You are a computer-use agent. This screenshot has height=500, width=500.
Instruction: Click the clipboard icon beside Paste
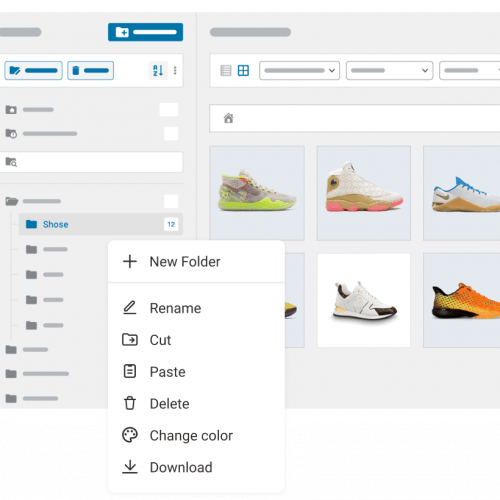pos(130,371)
